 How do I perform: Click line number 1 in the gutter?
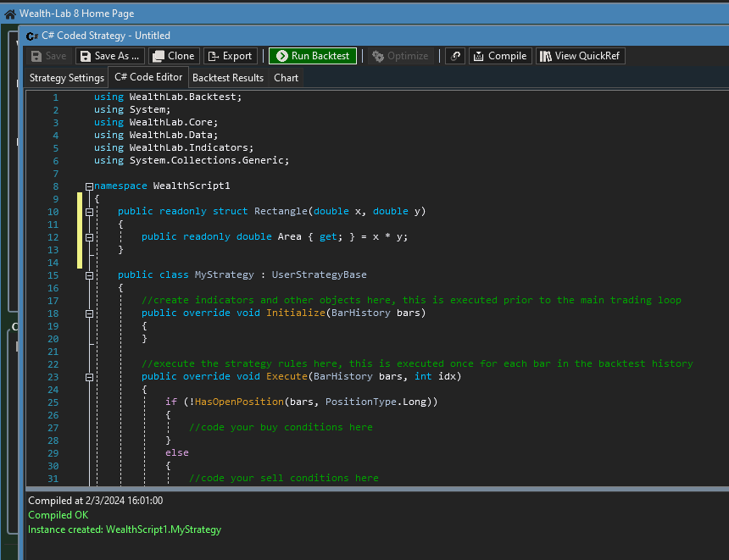click(x=56, y=97)
